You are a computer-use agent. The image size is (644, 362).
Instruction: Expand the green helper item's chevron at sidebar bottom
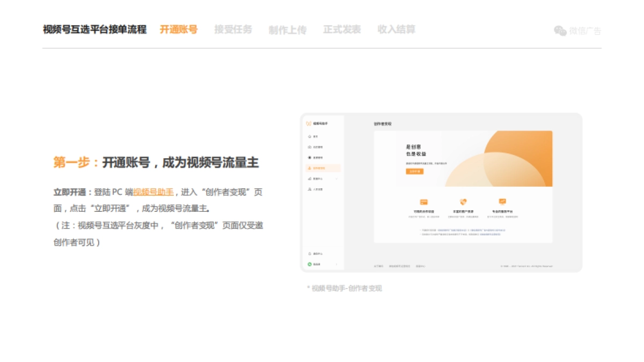tap(336, 263)
